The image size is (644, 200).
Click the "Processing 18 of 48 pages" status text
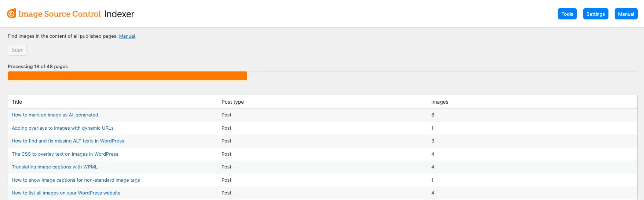click(x=38, y=67)
